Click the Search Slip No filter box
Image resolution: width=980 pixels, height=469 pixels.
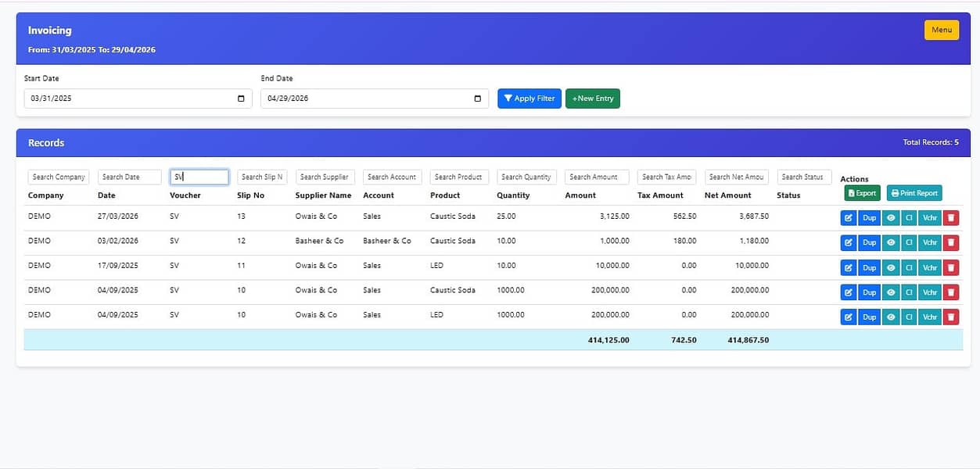click(x=262, y=177)
